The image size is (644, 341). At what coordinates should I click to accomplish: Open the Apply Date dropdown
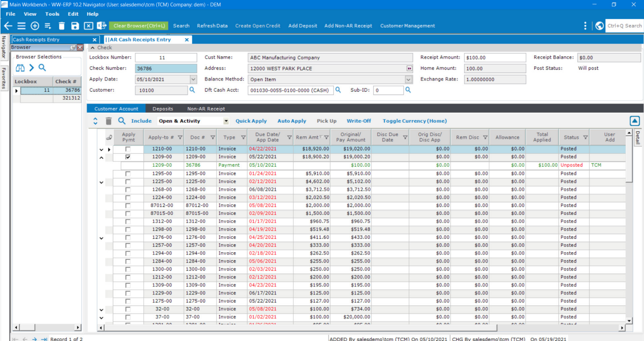pos(193,79)
